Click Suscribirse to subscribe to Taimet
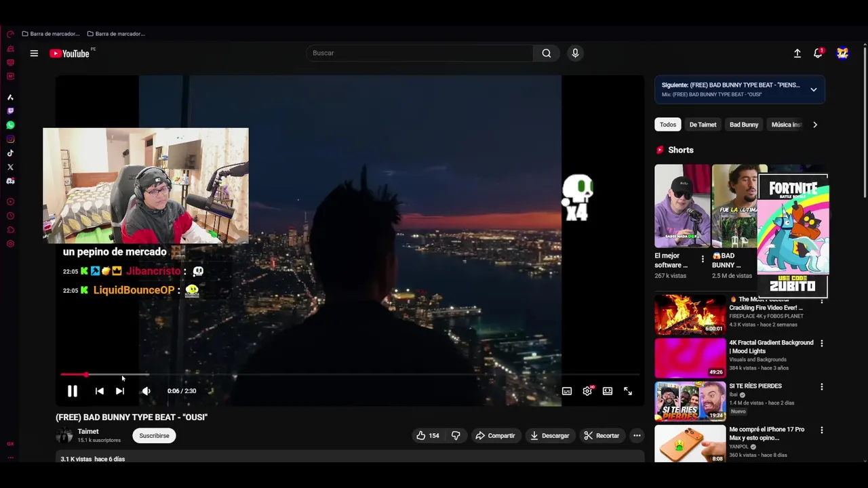868x488 pixels. point(155,436)
